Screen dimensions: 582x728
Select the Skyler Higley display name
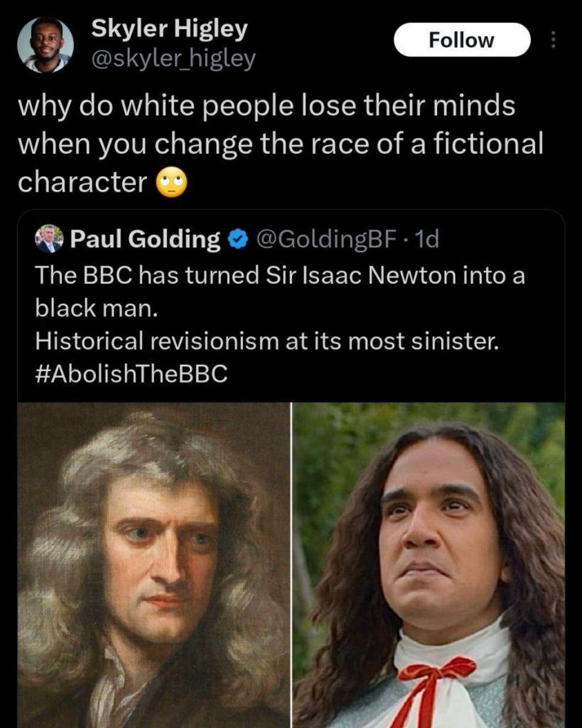170,30
